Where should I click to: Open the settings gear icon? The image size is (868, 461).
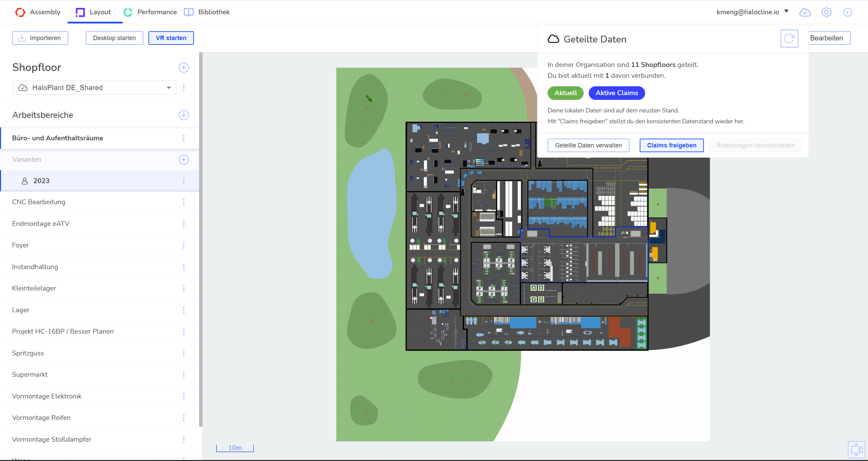coord(826,12)
